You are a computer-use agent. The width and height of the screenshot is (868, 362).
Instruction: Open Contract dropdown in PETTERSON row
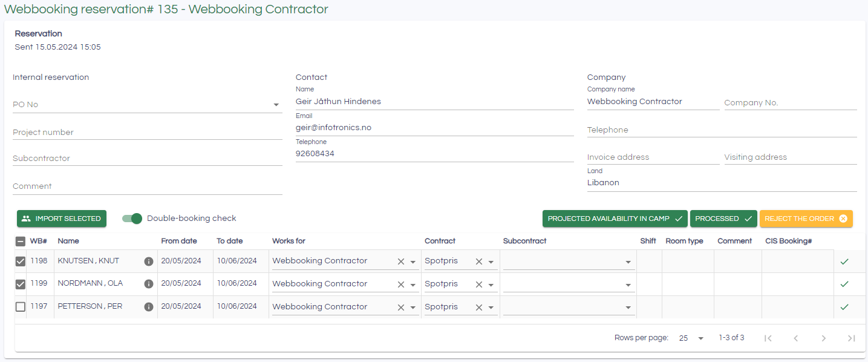pos(491,308)
